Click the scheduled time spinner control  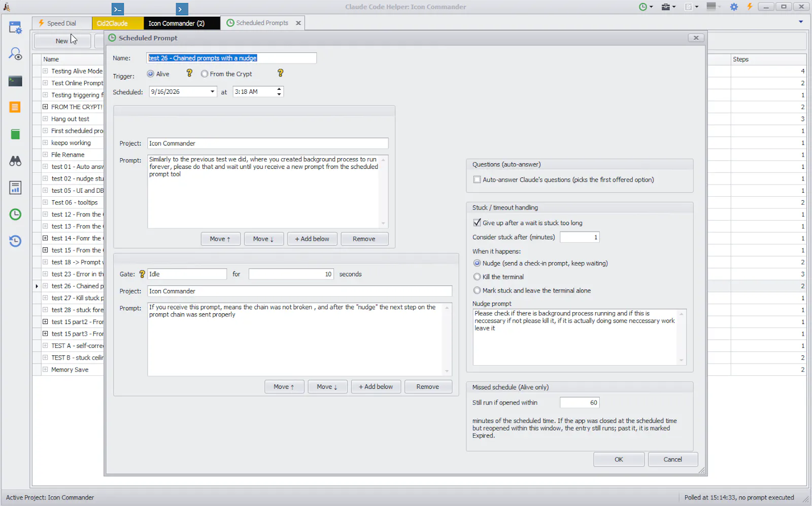[279, 92]
